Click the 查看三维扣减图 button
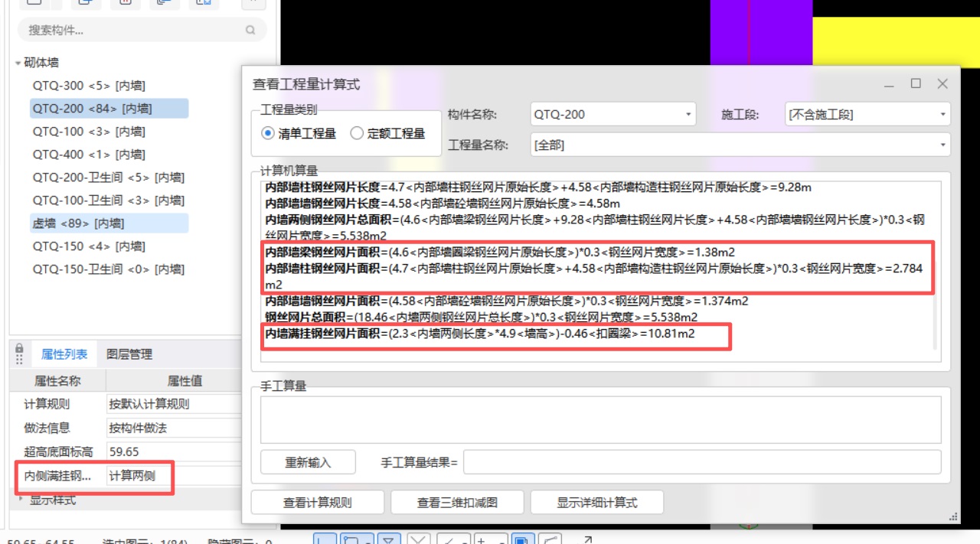This screenshot has width=980, height=544. pyautogui.click(x=457, y=501)
